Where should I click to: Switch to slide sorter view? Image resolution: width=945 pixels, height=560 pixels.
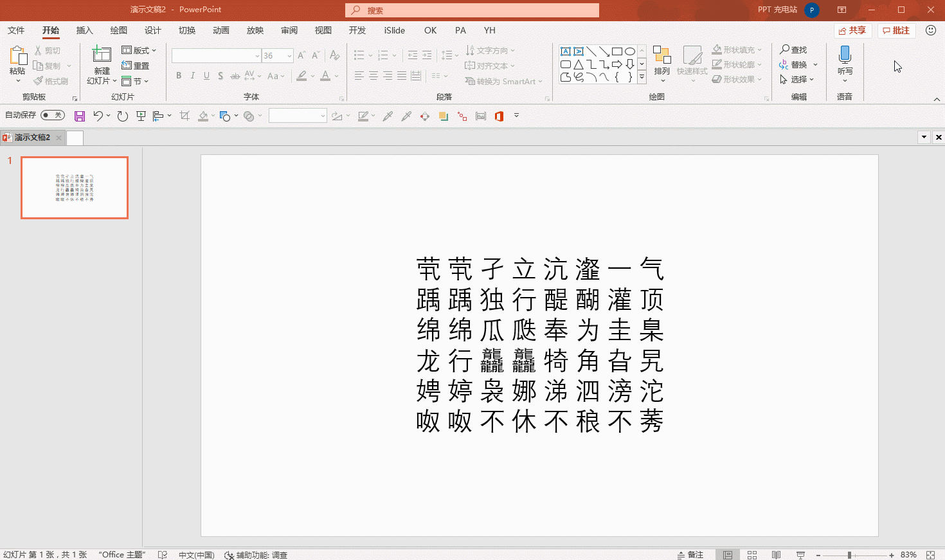(752, 555)
